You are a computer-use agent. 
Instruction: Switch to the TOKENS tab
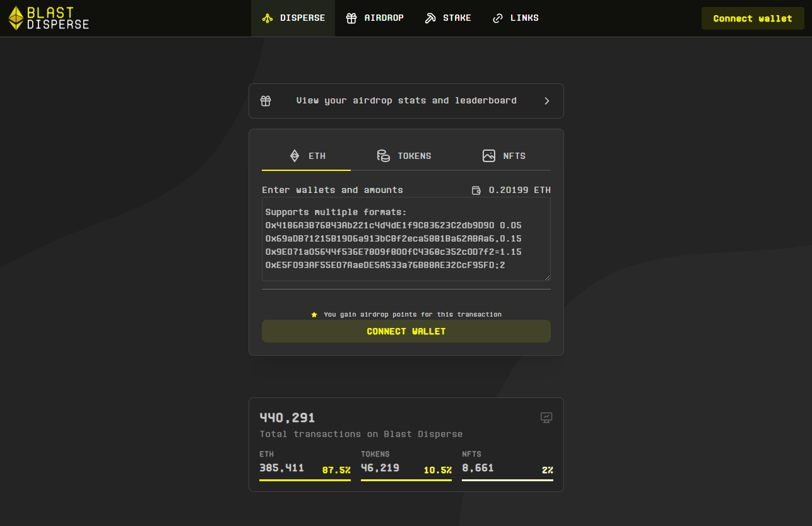404,156
